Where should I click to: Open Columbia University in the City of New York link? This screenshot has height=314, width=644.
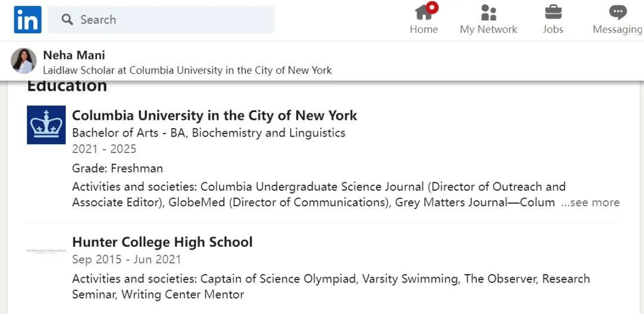coord(215,115)
